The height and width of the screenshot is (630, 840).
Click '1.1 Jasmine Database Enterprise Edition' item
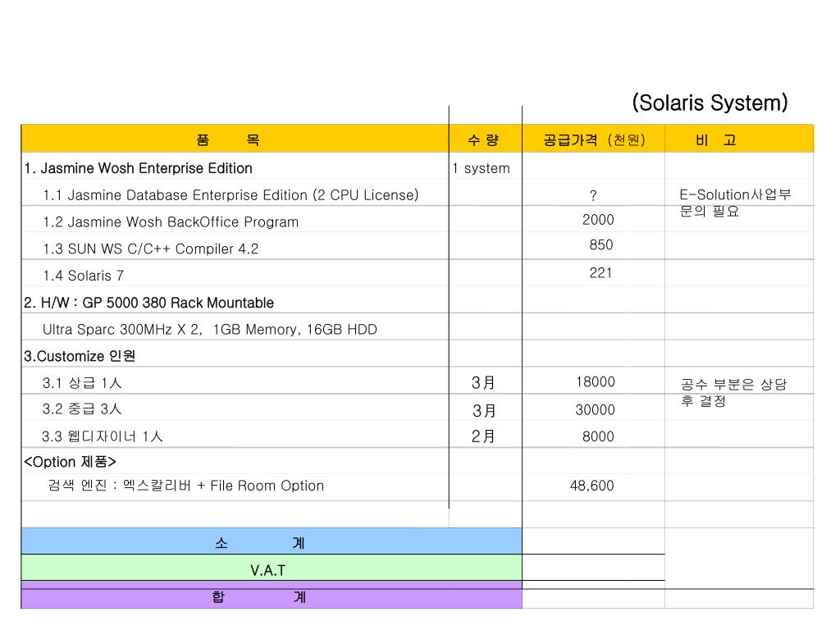click(x=231, y=195)
